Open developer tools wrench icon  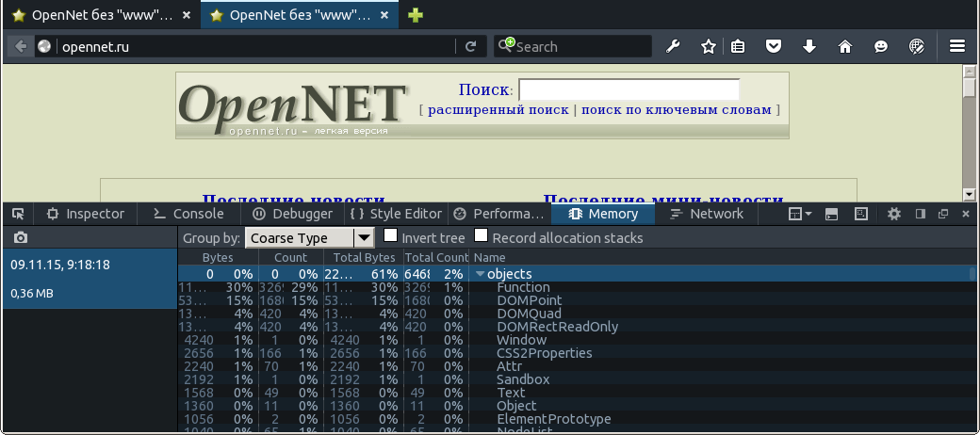(x=674, y=46)
